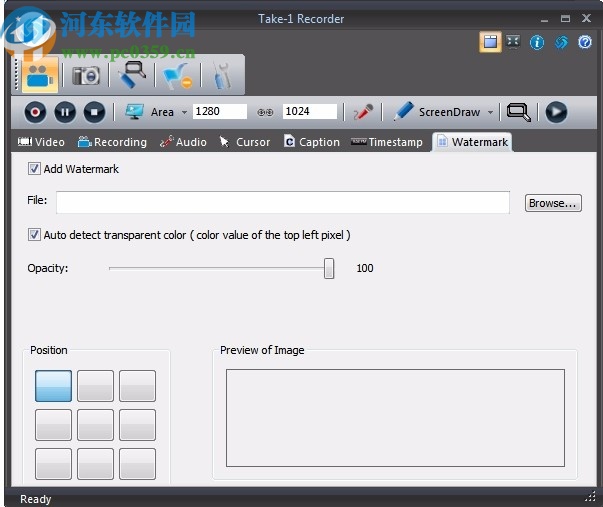Open the info about icon
Image resolution: width=603 pixels, height=507 pixels.
537,42
